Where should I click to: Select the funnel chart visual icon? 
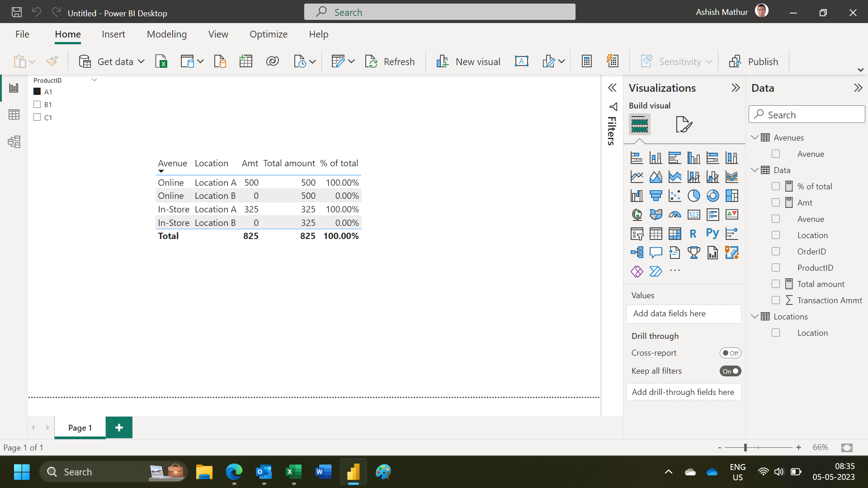(x=656, y=196)
